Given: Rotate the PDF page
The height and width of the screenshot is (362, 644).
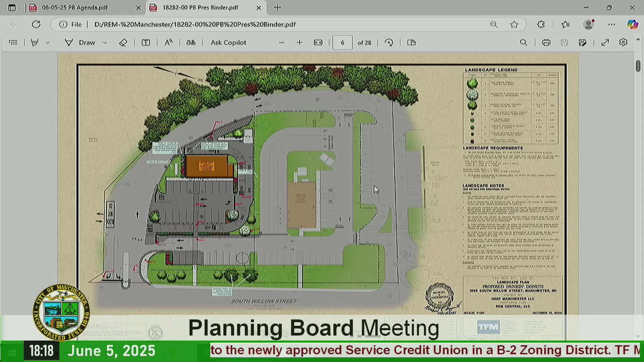Looking at the screenshot, I should click(x=389, y=43).
